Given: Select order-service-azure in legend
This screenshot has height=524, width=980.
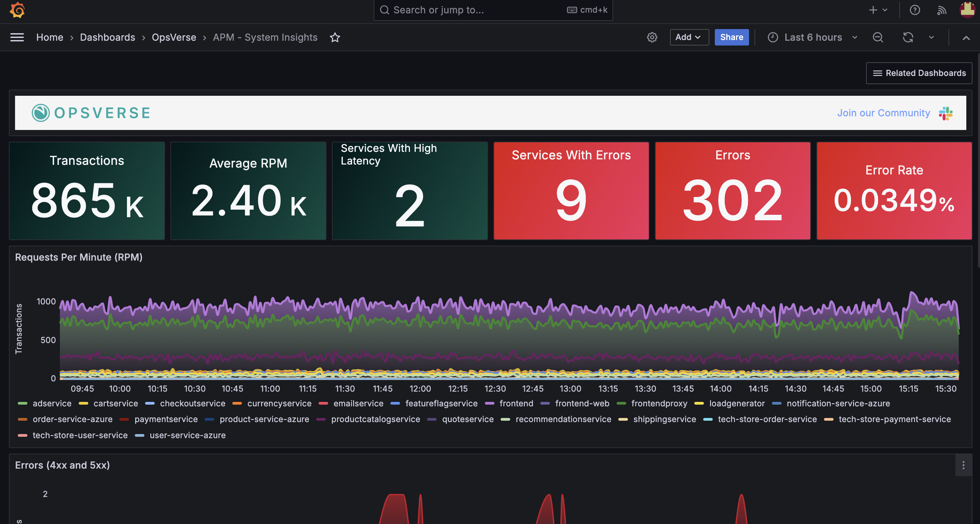Looking at the screenshot, I should coord(73,419).
